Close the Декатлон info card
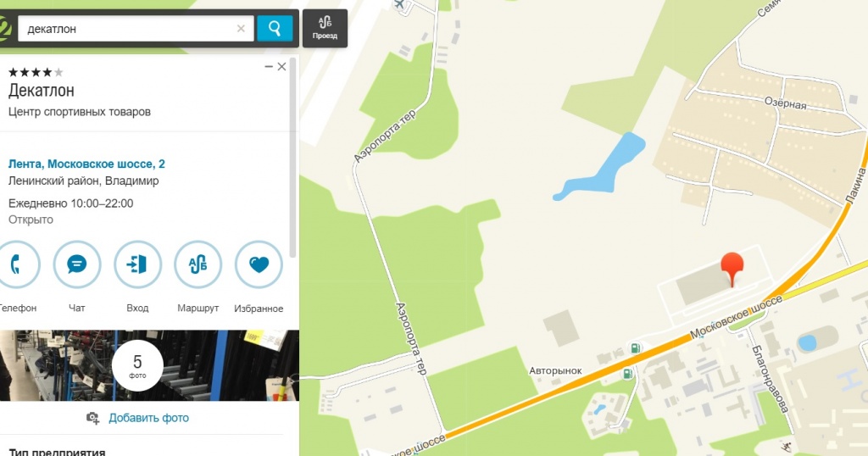The height and width of the screenshot is (456, 868). [281, 66]
